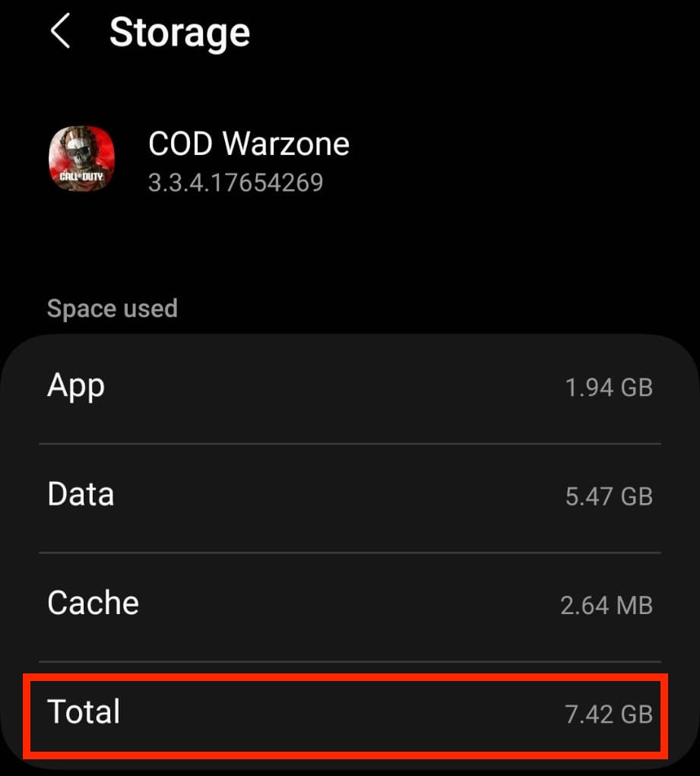Tap the Space used section header
Screen dimensions: 700x776
112,309
